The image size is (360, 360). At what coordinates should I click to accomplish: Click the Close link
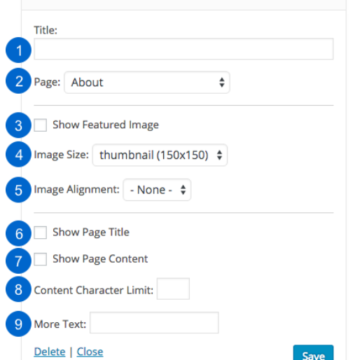[x=90, y=352]
